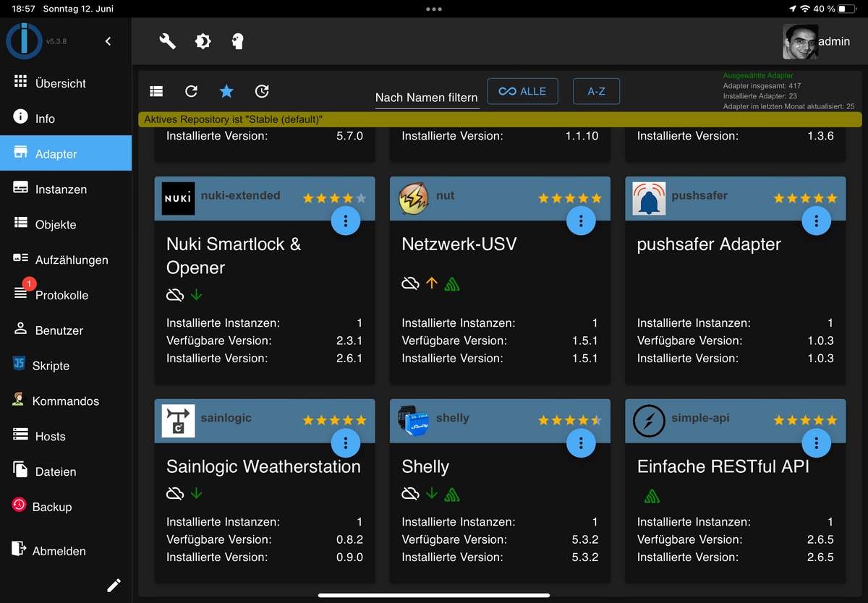Image resolution: width=868 pixels, height=603 pixels.
Task: Open three-dot menu of simple-api card
Action: pos(817,442)
